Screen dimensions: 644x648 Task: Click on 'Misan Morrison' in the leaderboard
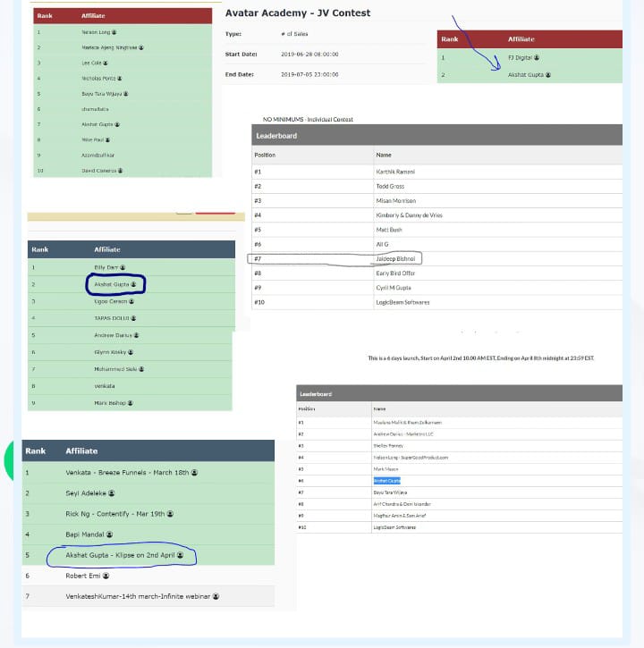(396, 201)
